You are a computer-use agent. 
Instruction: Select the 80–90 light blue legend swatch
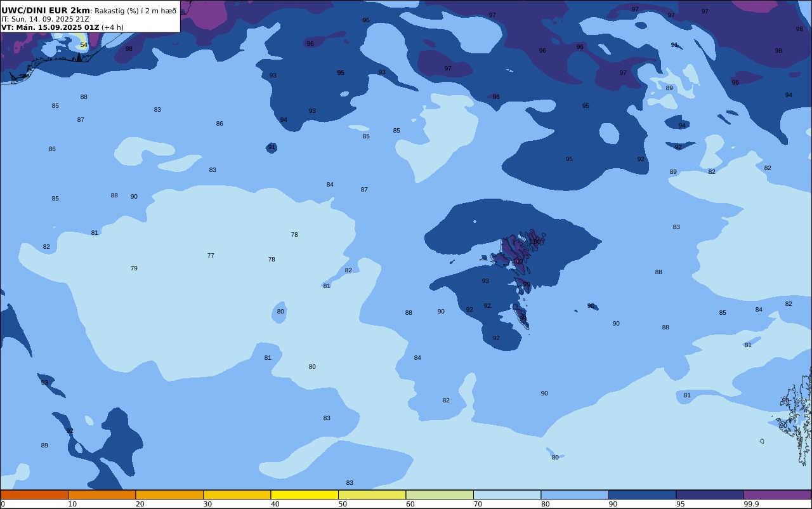click(x=575, y=494)
